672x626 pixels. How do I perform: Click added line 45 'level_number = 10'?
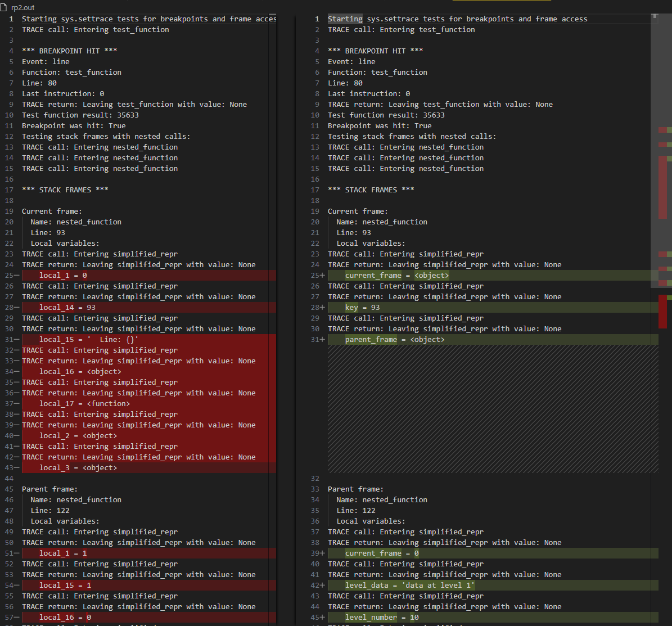click(x=493, y=618)
